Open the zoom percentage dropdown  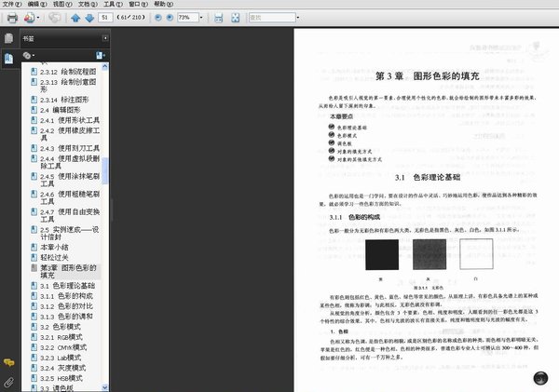[x=203, y=18]
